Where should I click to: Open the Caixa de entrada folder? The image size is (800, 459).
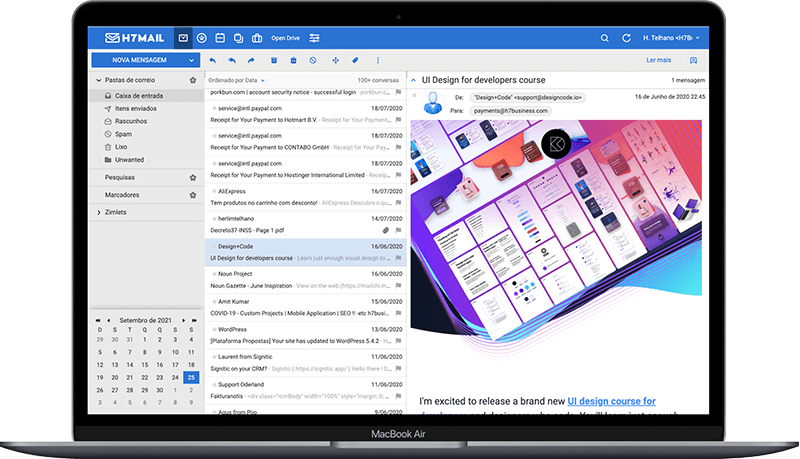tap(146, 96)
